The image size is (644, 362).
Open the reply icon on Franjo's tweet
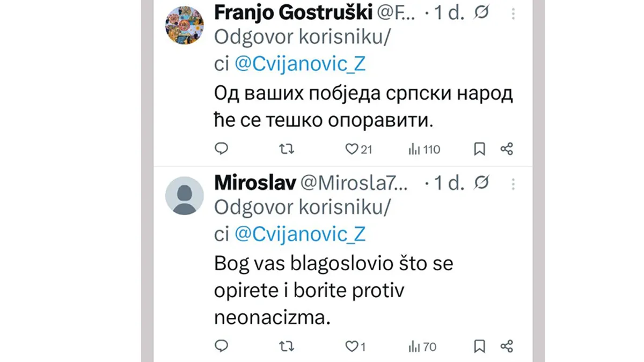pyautogui.click(x=222, y=149)
